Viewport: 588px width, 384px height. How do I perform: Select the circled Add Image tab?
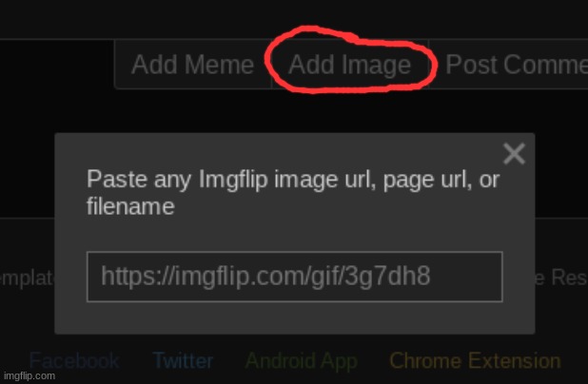click(x=349, y=66)
